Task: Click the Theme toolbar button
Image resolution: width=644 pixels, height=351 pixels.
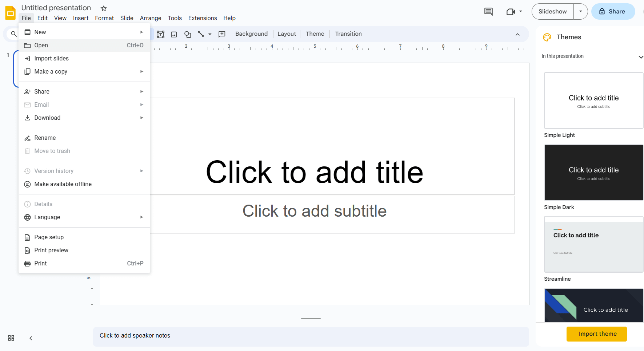Action: [x=315, y=34]
